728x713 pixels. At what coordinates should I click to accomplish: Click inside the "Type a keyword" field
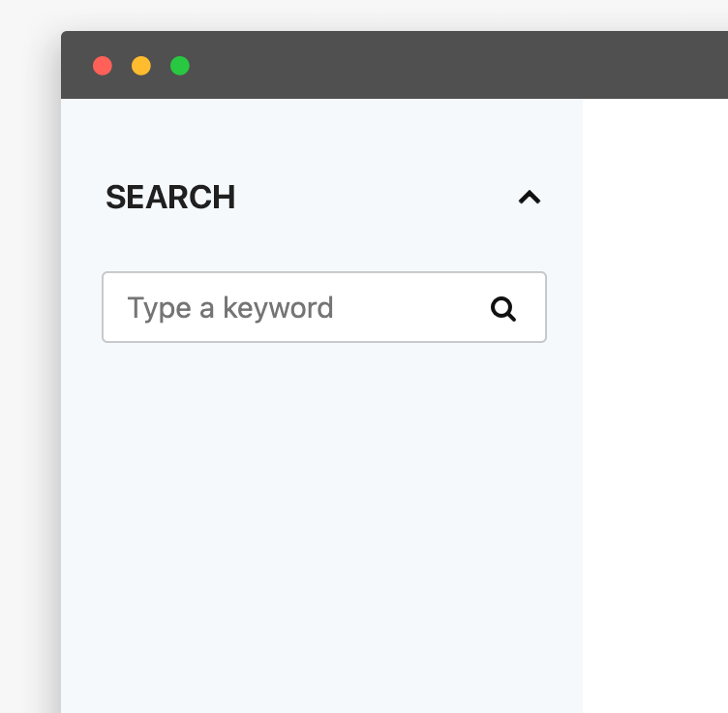[x=290, y=308]
